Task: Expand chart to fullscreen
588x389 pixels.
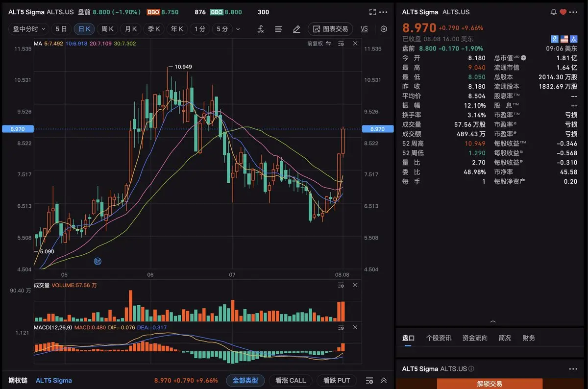Action: tap(372, 12)
